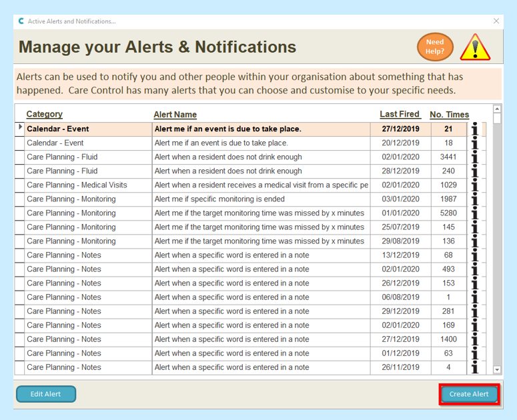
Task: Click the Care Control logo in title bar
Action: click(21, 21)
